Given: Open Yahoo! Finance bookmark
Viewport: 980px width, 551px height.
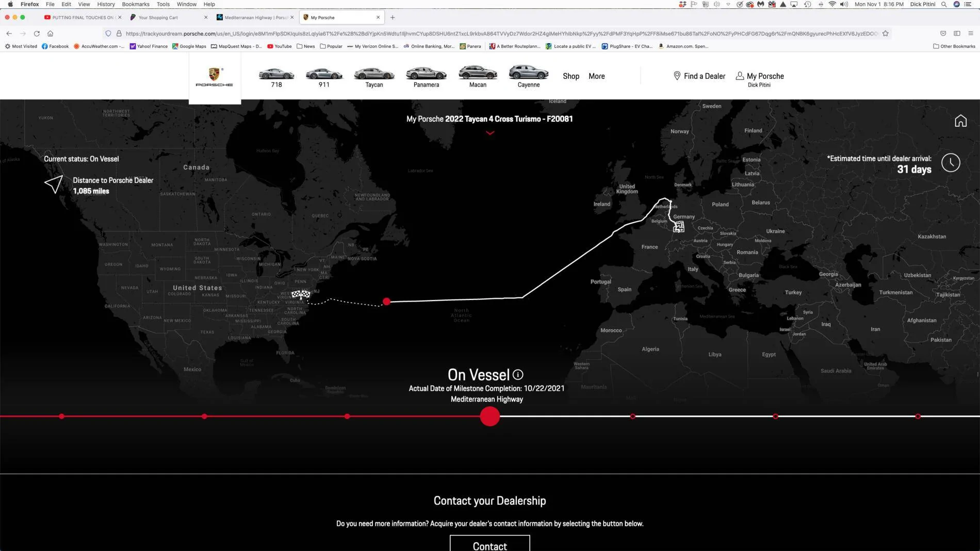Looking at the screenshot, I should coord(149,46).
